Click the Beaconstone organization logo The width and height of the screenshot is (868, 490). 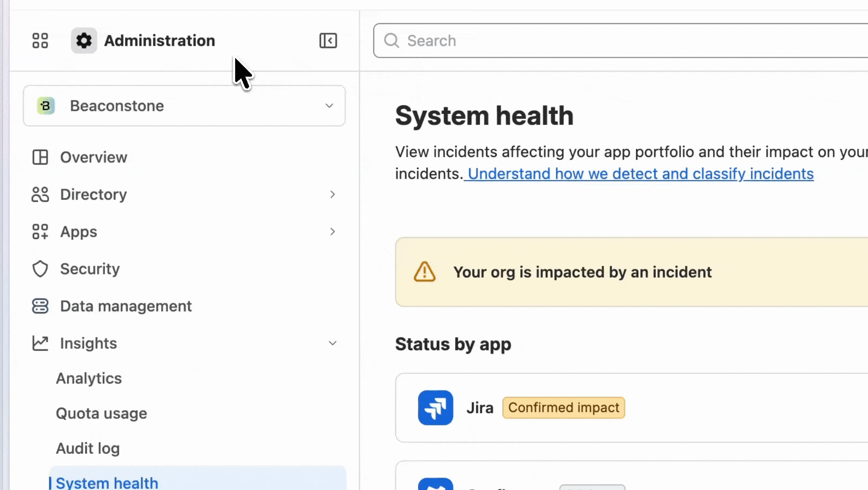click(x=46, y=106)
